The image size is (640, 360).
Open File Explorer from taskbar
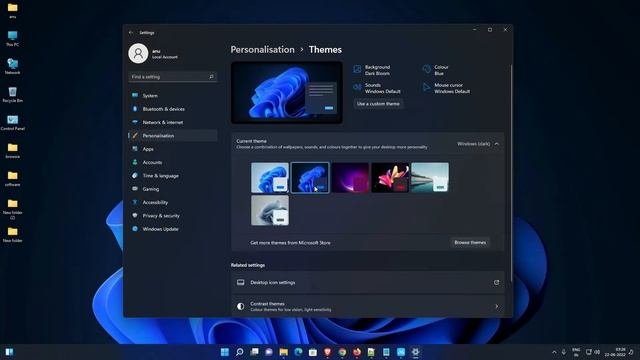(284, 352)
